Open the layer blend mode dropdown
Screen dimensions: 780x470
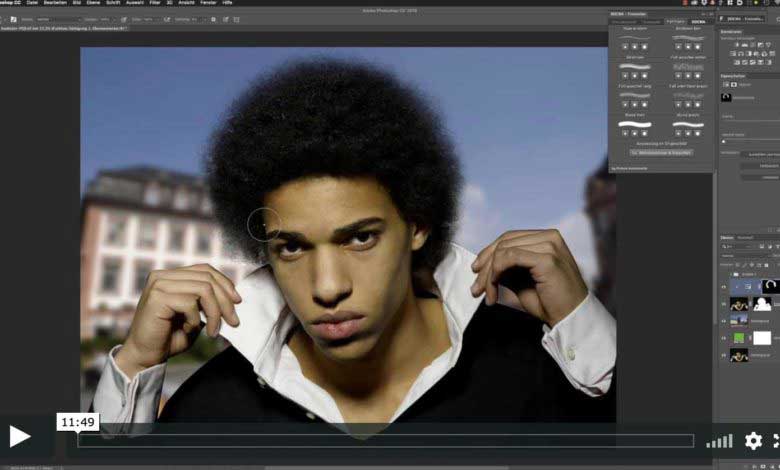click(744, 256)
